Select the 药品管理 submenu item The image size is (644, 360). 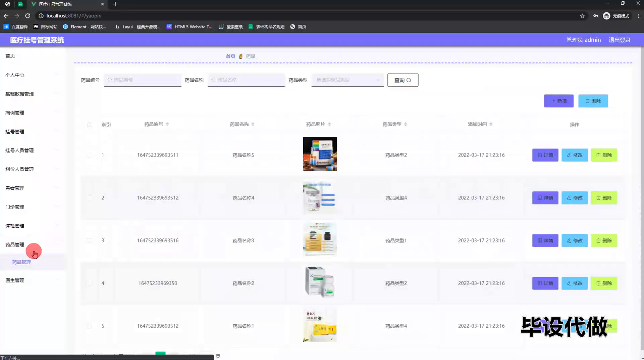coord(33,262)
